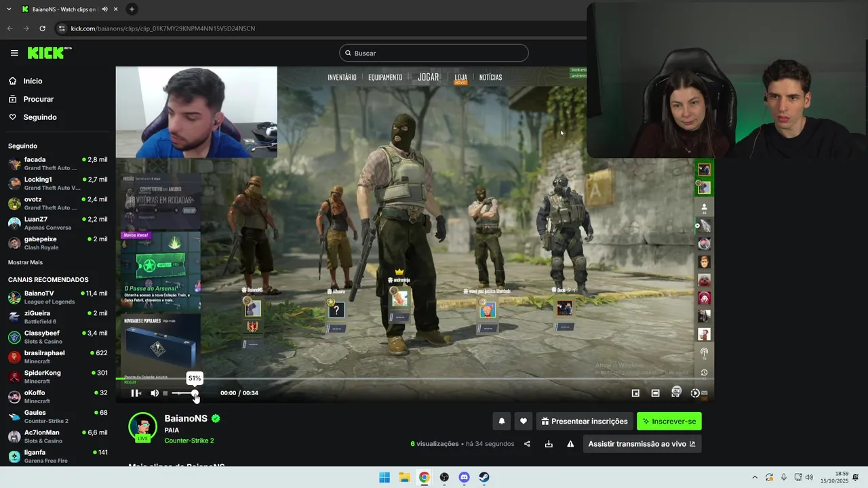Open Discord from the taskbar

464,477
